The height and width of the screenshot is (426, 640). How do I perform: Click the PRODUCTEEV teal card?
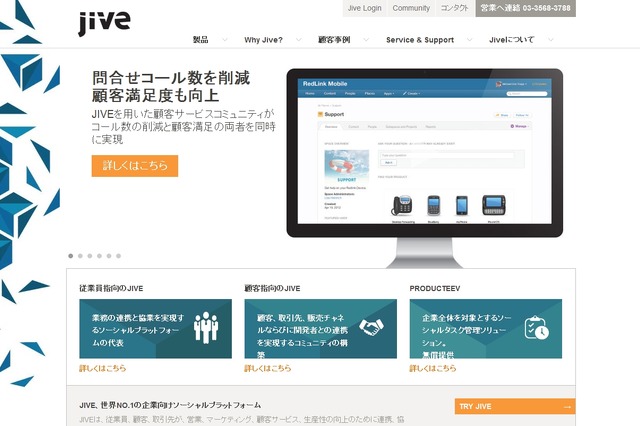pyautogui.click(x=486, y=329)
